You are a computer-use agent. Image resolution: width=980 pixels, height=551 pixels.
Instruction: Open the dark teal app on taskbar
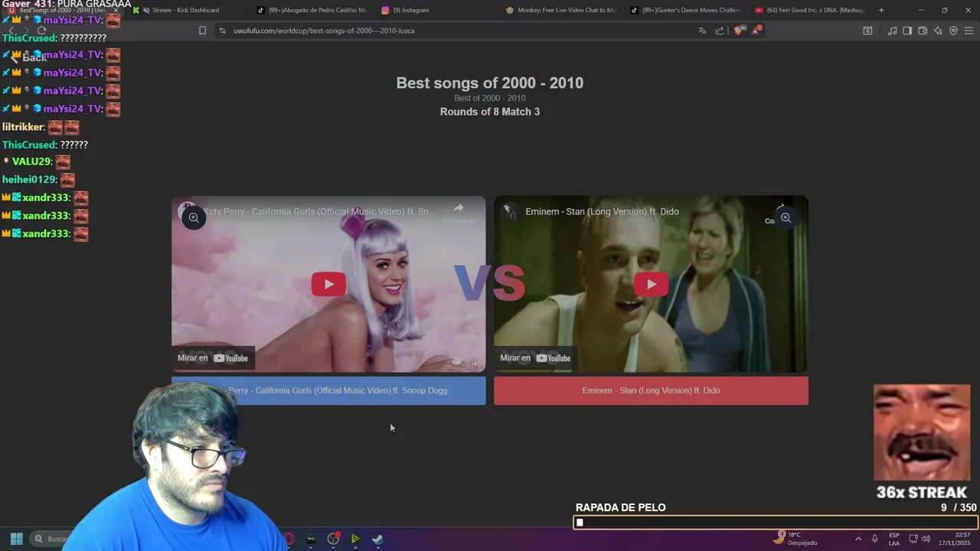tap(311, 539)
